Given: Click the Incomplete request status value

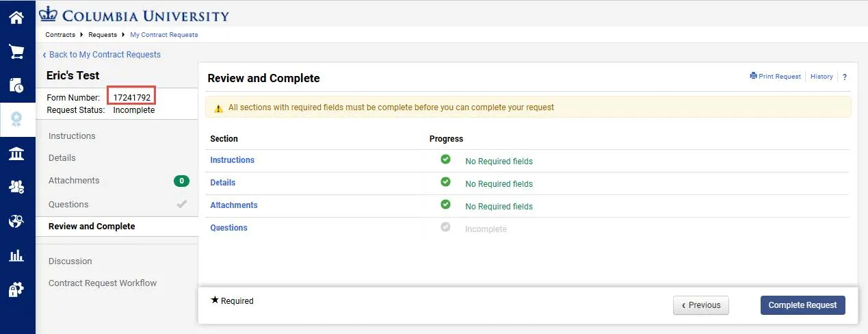Looking at the screenshot, I should 134,110.
